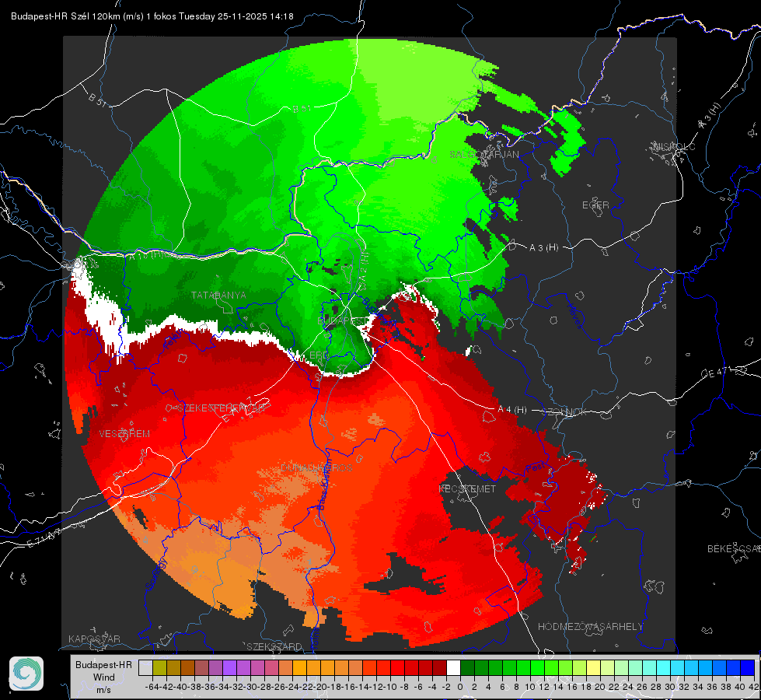Select the yellow swatch between 18 and 20
761x700 pixels.
tap(594, 668)
